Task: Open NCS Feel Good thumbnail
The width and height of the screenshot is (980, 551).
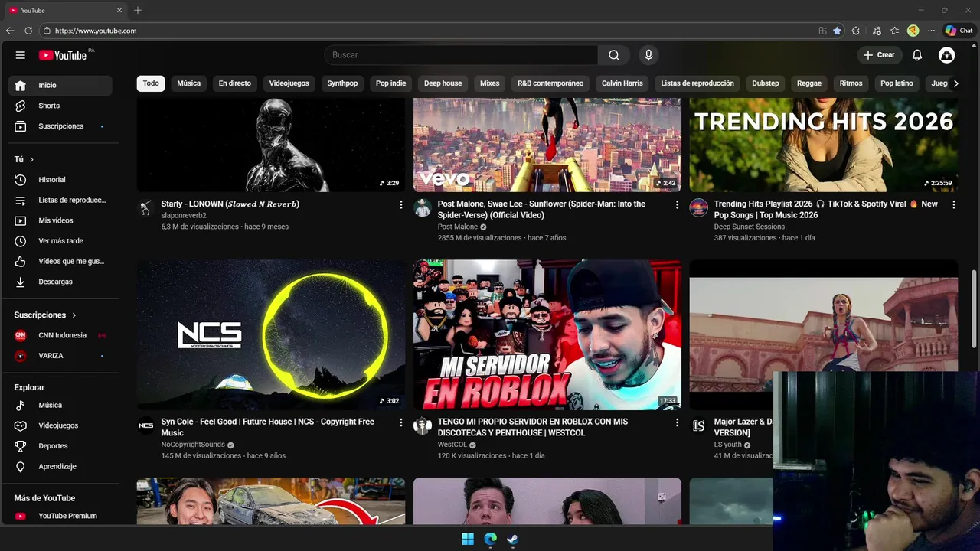Action: click(x=271, y=335)
